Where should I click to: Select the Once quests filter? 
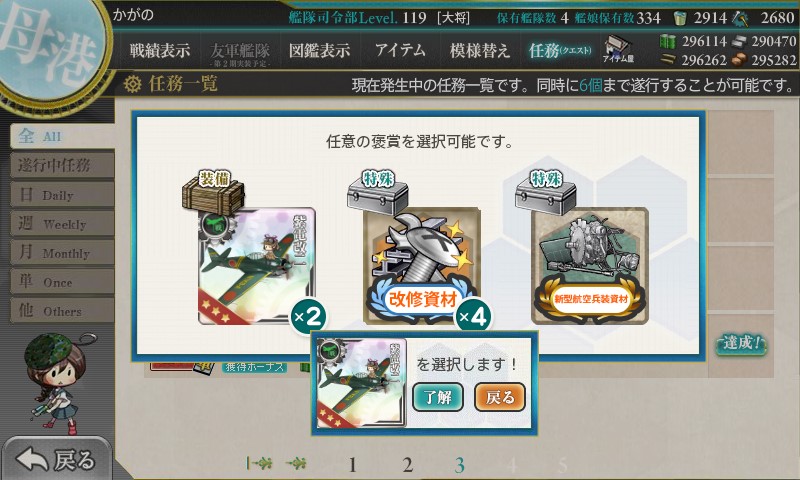62,282
